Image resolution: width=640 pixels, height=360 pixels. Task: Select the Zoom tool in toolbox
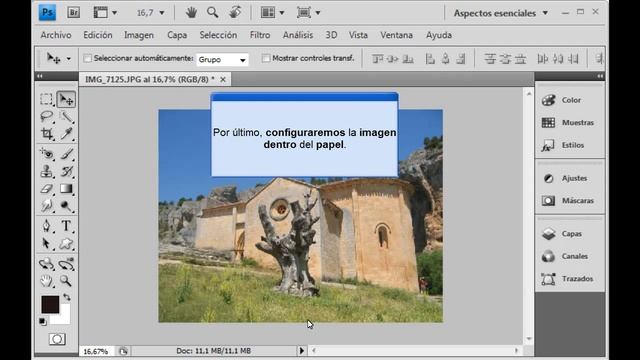click(66, 281)
